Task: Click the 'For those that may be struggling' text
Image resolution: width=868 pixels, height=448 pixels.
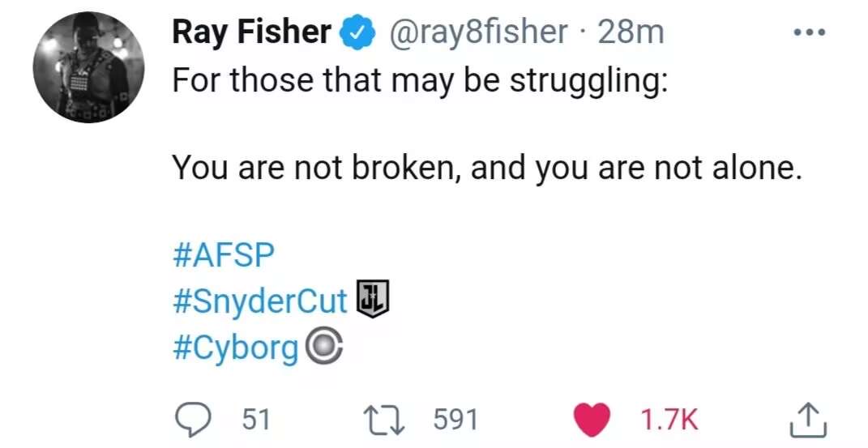Action: point(420,83)
